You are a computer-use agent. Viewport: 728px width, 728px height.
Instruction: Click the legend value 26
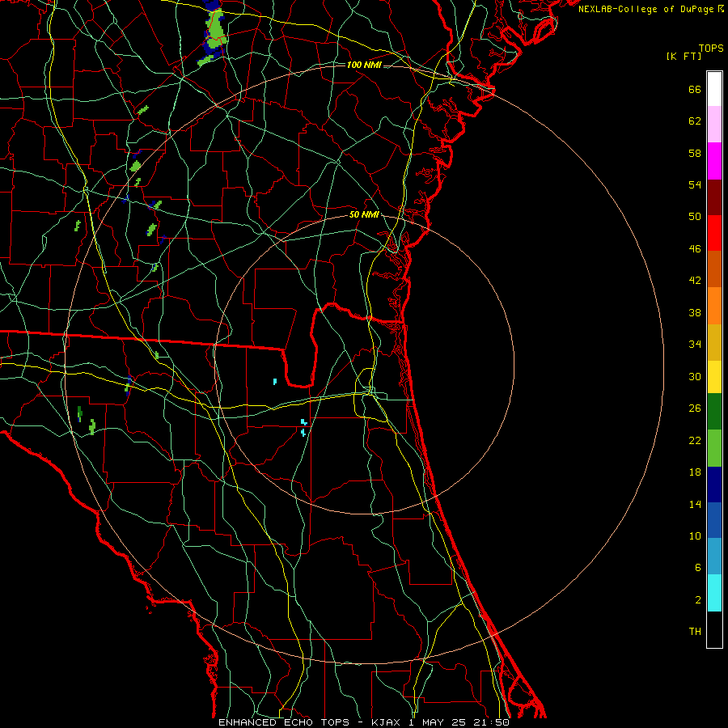tap(695, 408)
